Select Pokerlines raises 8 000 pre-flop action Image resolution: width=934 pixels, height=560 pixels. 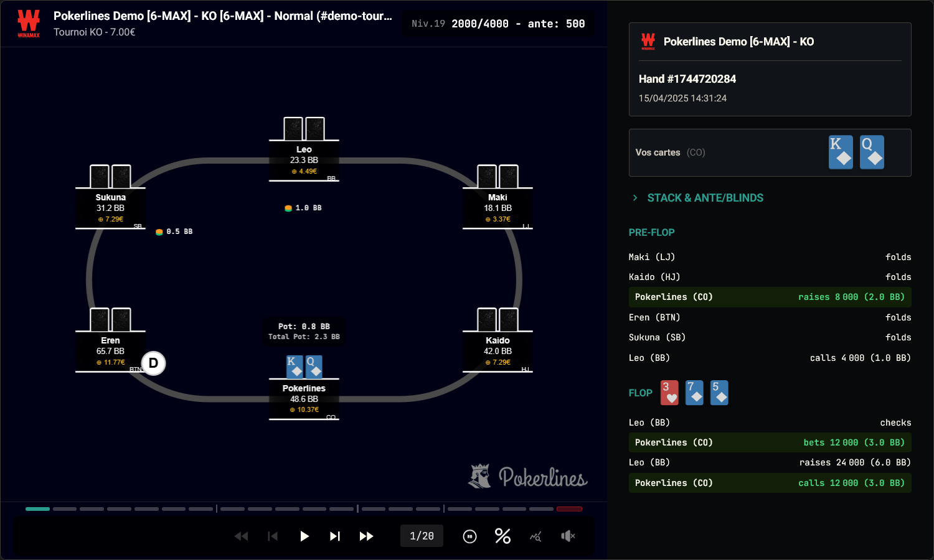click(x=770, y=297)
